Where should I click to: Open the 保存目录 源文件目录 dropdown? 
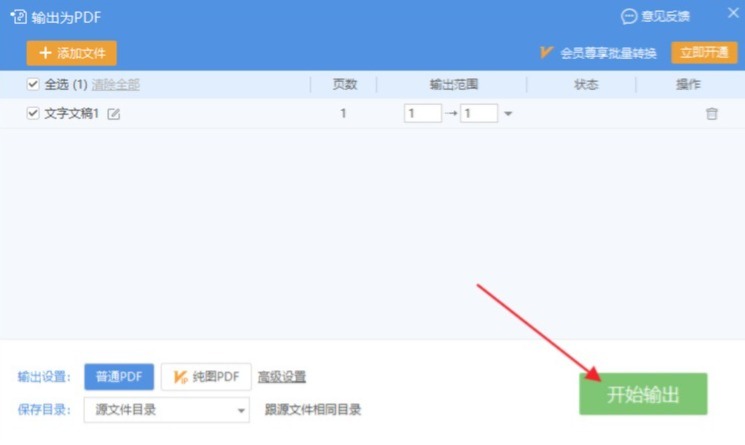pyautogui.click(x=168, y=409)
